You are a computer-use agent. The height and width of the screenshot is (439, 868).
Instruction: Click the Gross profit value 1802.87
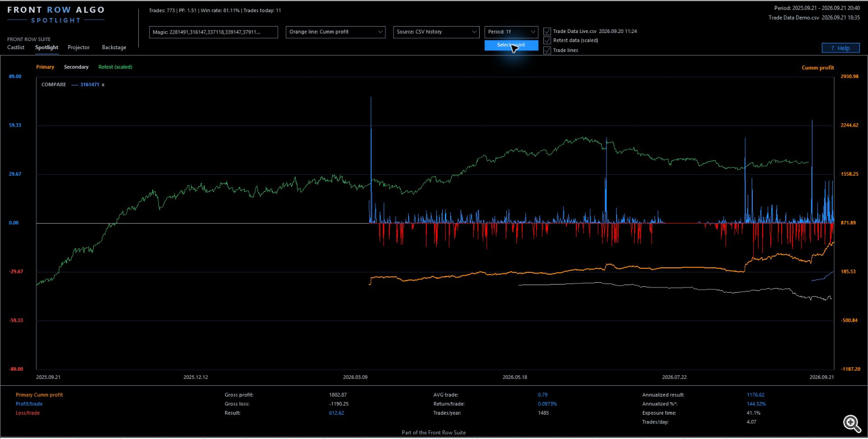(x=338, y=395)
